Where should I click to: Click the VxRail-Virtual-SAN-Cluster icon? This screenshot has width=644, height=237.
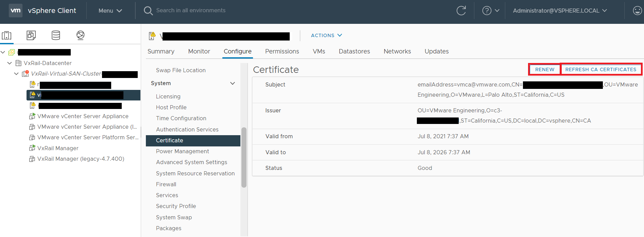[x=26, y=74]
